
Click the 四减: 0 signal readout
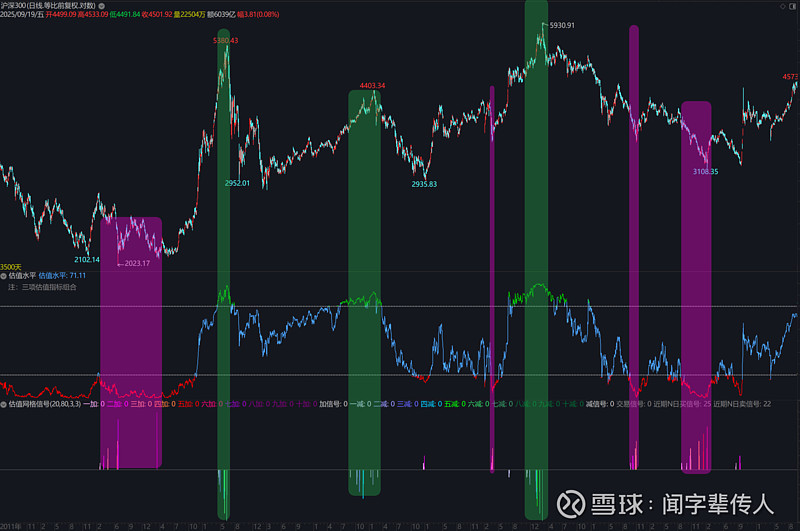(x=431, y=404)
